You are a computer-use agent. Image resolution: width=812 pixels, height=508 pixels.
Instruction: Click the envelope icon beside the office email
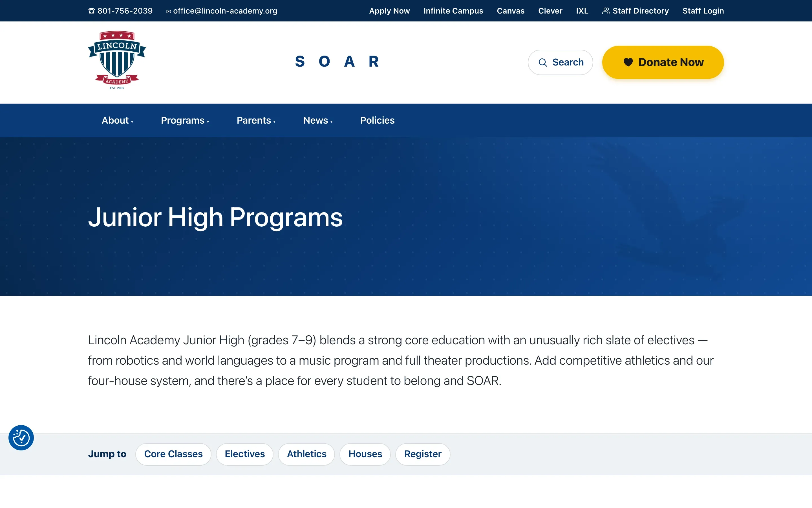coord(168,11)
